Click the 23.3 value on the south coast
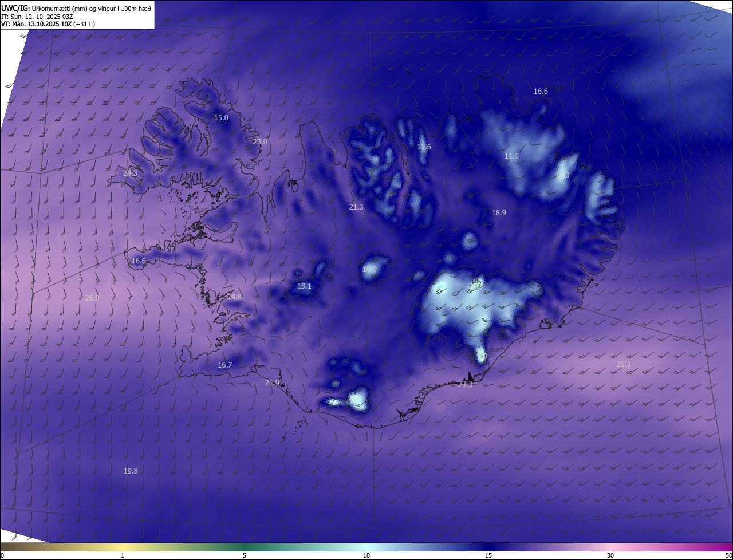733x560 pixels. point(465,385)
